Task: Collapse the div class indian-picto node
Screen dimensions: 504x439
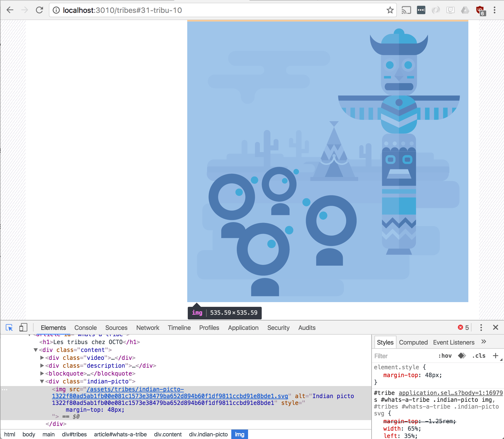Action: click(42, 381)
